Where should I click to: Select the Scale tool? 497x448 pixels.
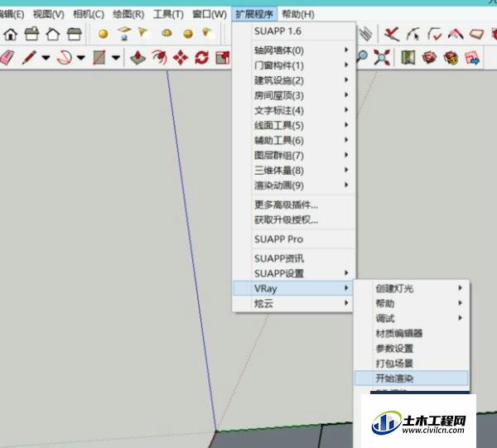(222, 58)
